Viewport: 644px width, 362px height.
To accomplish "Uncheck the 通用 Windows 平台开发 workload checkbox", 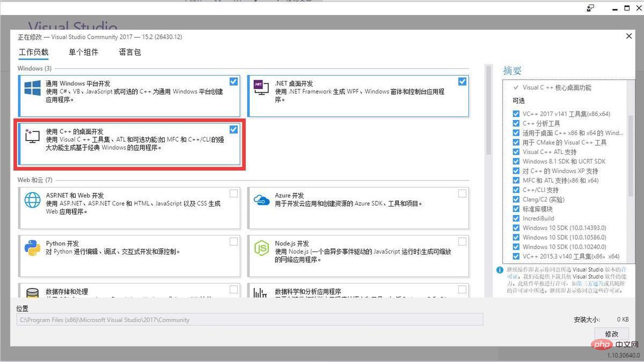I will point(233,82).
